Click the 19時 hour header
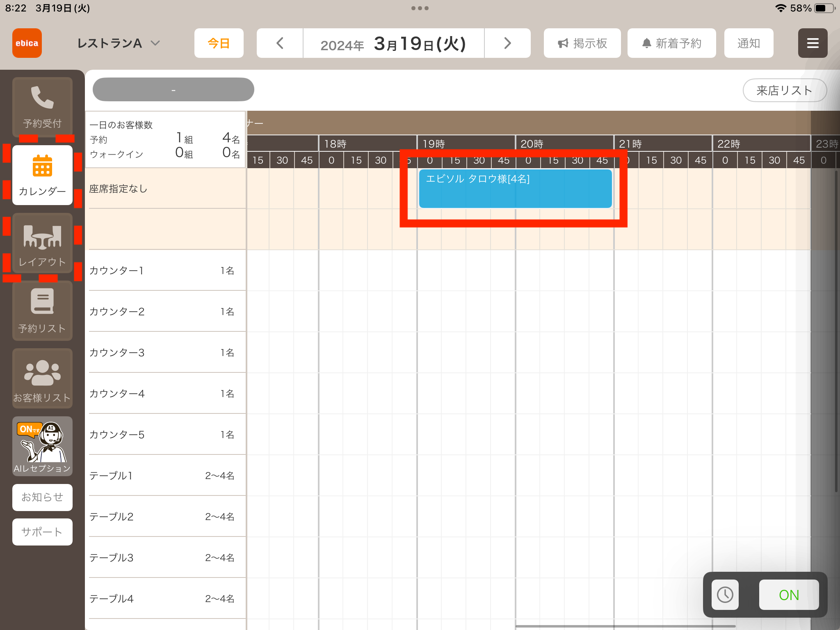The height and width of the screenshot is (630, 840). pos(466,144)
